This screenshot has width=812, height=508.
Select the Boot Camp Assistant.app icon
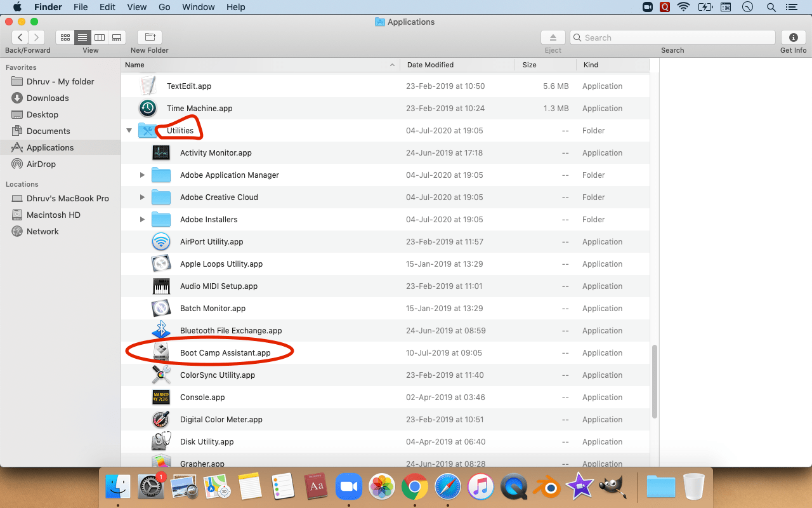161,352
